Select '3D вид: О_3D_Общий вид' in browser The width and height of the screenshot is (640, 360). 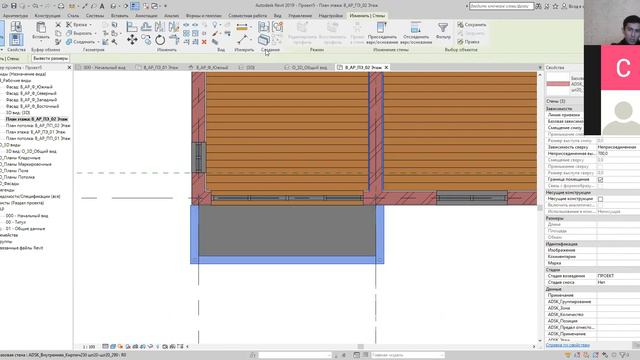point(31,151)
